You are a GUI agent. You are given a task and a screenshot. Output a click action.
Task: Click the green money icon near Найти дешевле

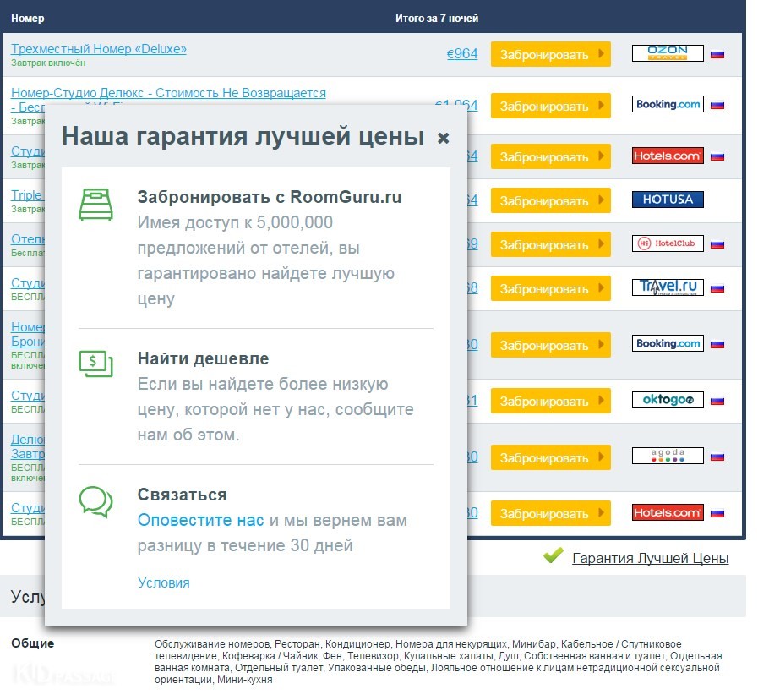coord(95,363)
